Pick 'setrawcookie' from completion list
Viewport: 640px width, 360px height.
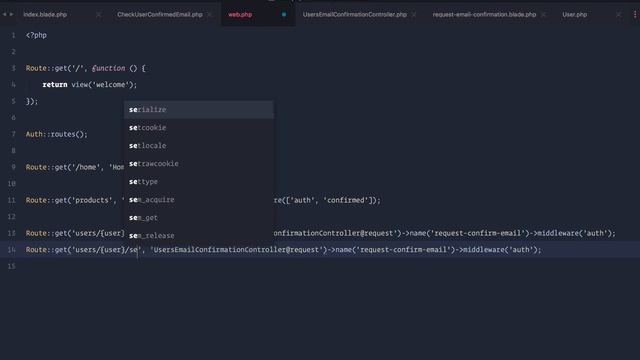(x=198, y=164)
